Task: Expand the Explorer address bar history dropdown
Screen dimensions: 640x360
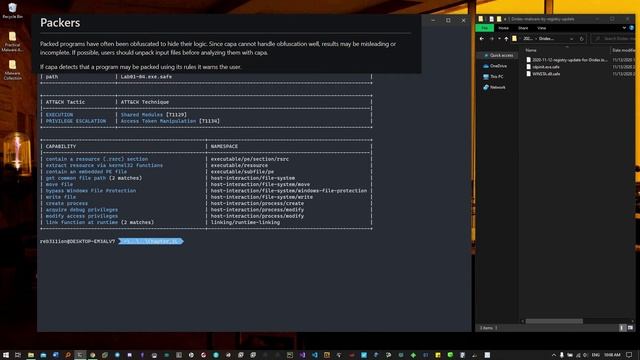Action: pos(571,39)
